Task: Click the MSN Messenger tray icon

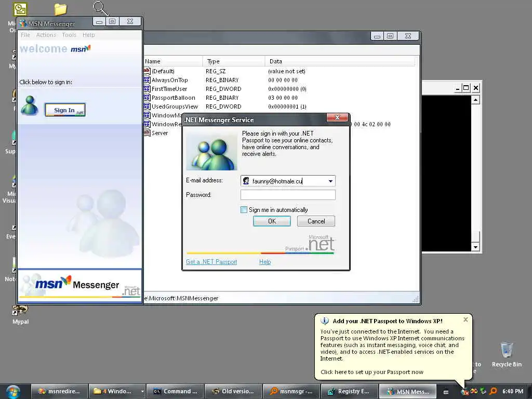Action: point(465,392)
